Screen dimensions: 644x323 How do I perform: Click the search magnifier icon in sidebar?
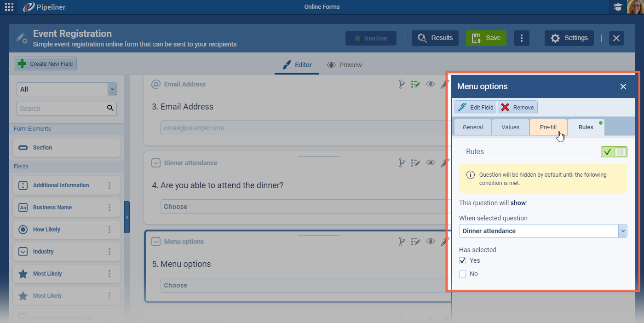[x=110, y=109]
